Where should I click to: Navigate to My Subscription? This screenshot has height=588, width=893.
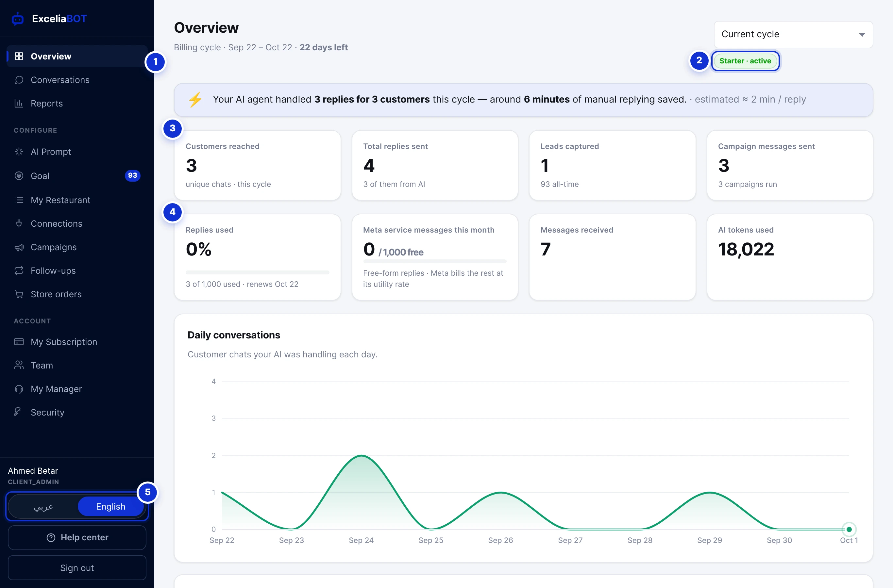(x=77, y=342)
